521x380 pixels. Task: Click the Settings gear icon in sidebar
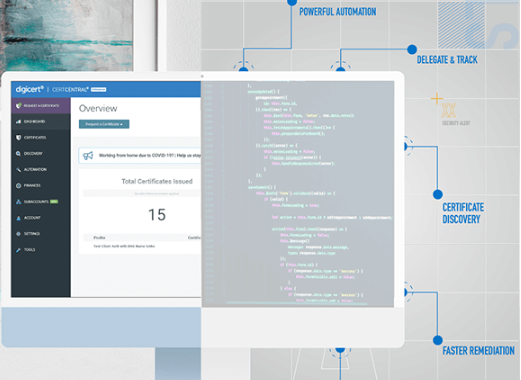coord(18,234)
